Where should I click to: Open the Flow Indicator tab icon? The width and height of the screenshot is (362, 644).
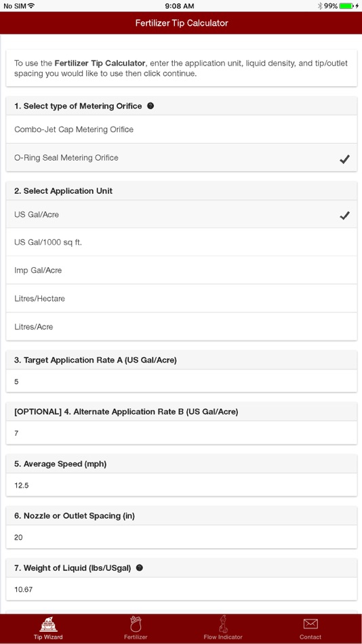pyautogui.click(x=223, y=624)
